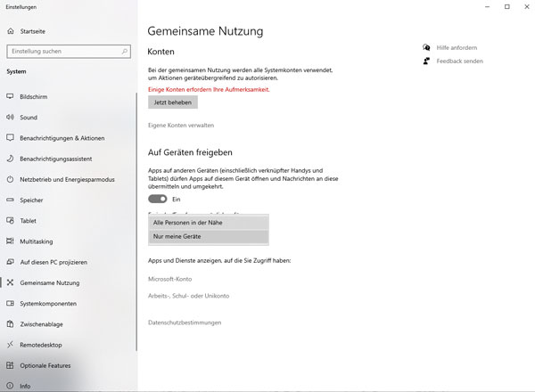This screenshot has height=392, width=535.
Task: Select the Multitasking icon
Action: pyautogui.click(x=11, y=241)
